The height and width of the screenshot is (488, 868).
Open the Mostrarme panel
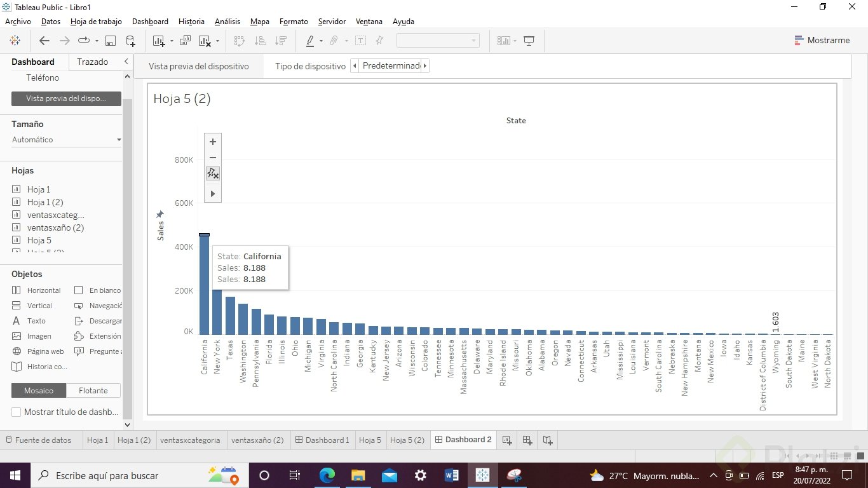click(822, 40)
